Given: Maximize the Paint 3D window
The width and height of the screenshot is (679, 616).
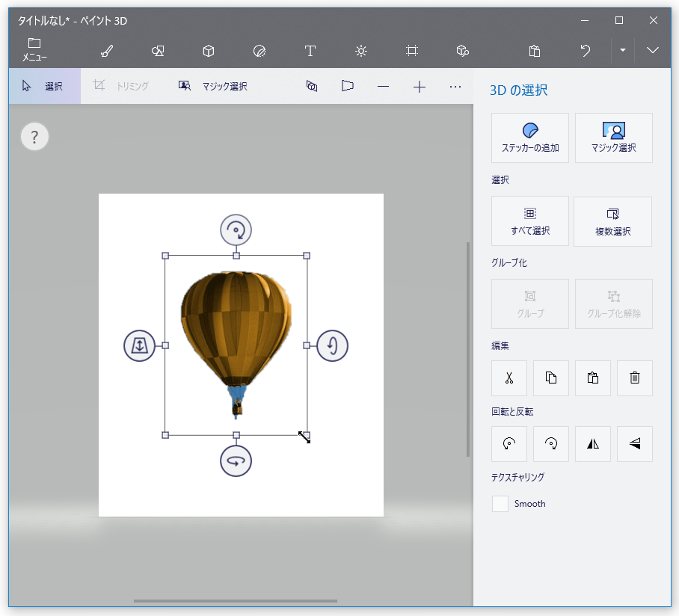Looking at the screenshot, I should (619, 20).
